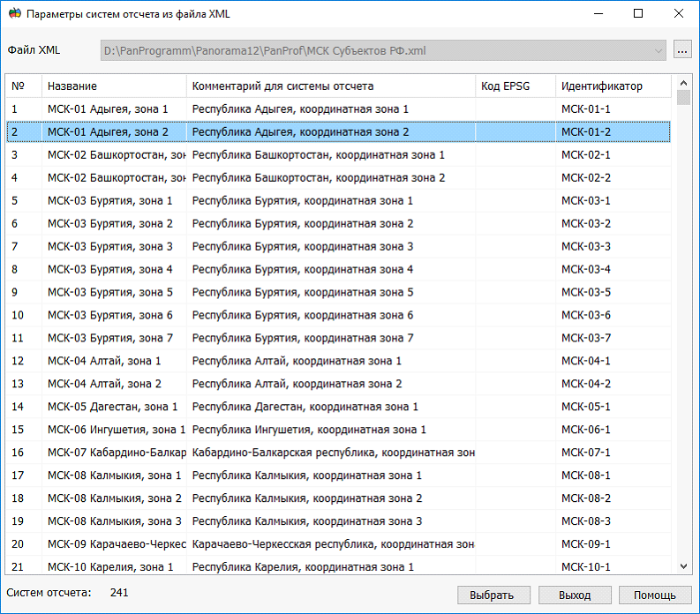700x614 pixels.
Task: Click the Код EPSG column header
Action: pyautogui.click(x=516, y=86)
